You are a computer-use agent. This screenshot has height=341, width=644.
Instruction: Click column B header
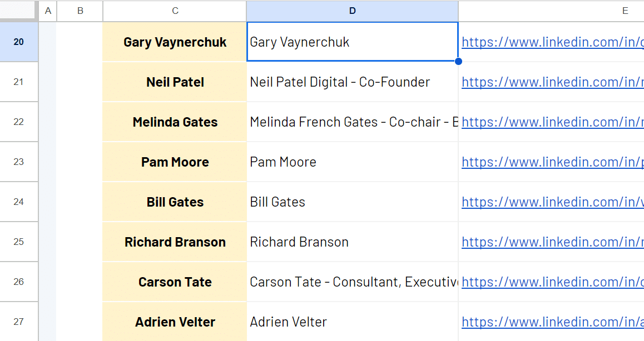[80, 11]
